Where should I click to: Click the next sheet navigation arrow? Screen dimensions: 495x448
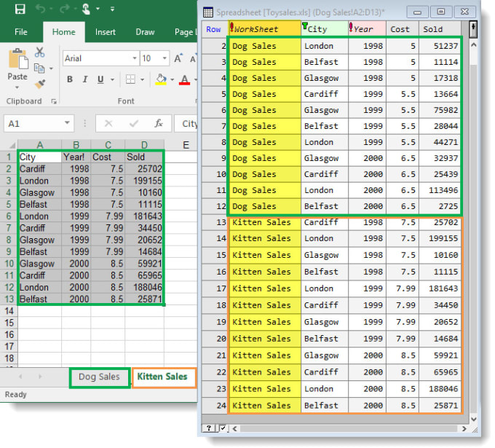click(x=40, y=377)
